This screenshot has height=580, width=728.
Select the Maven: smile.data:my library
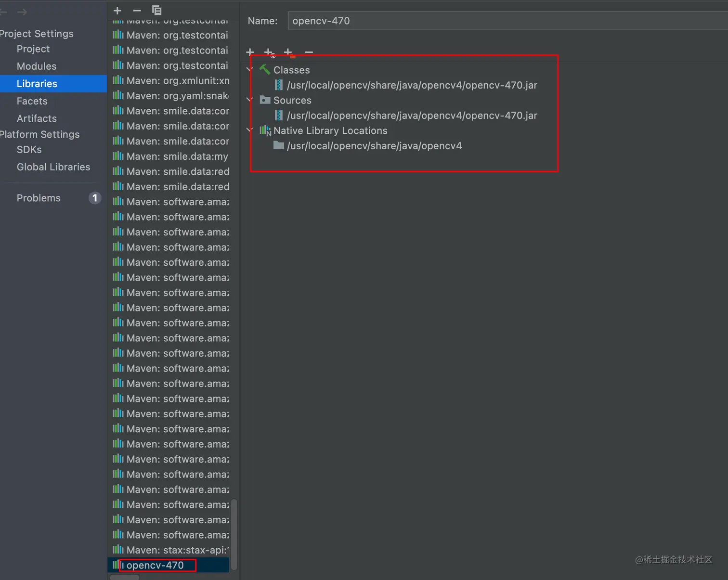tap(169, 156)
